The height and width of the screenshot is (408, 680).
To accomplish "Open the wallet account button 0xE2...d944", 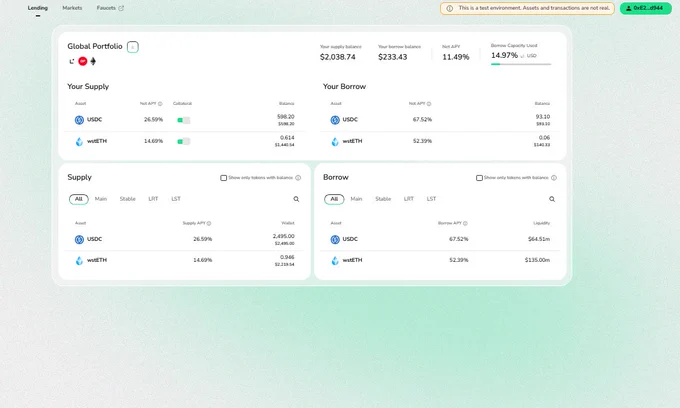I will [x=645, y=8].
